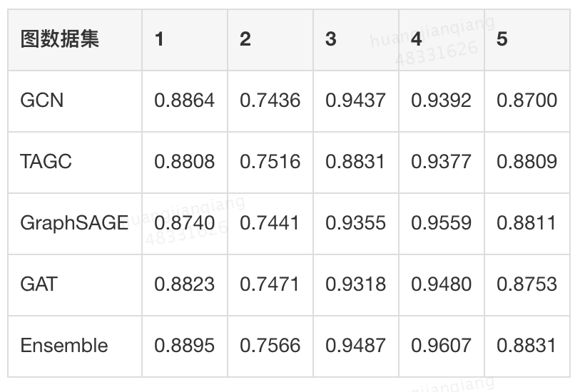Click the GraphSAGE value 0.8811
This screenshot has width=585, height=392.
click(526, 223)
